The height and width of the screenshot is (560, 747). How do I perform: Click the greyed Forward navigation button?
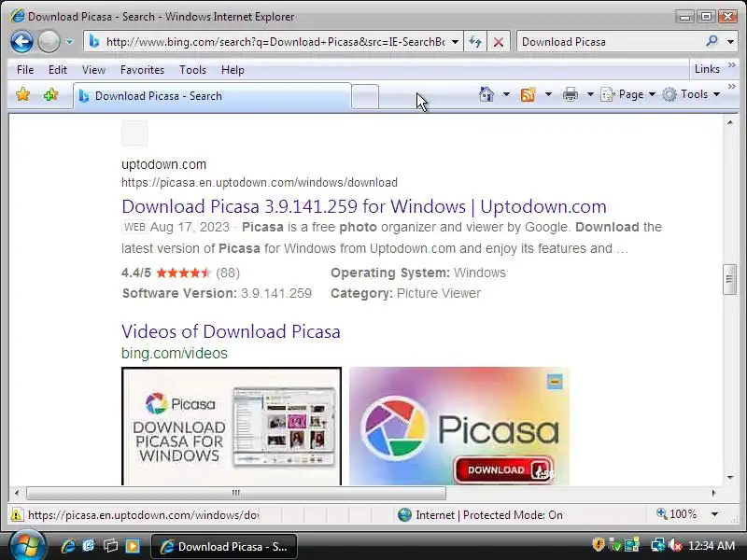tap(49, 41)
